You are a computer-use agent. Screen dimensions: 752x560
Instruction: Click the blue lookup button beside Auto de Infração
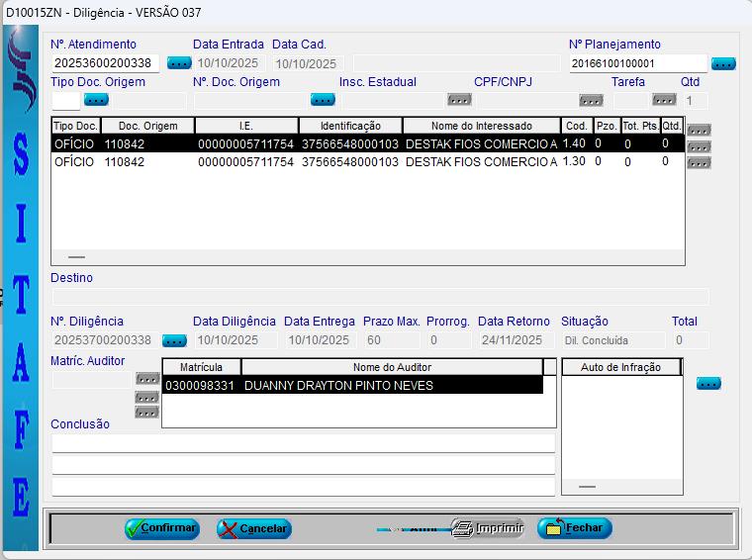[708, 384]
